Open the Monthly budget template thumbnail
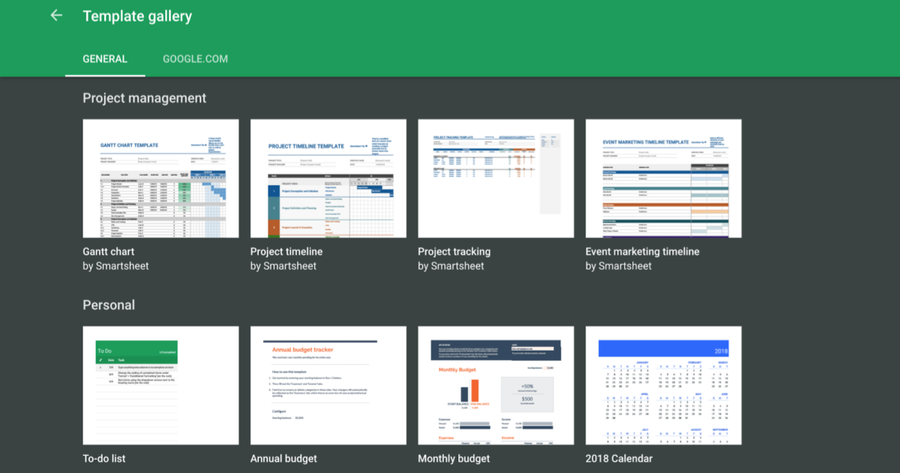The width and height of the screenshot is (900, 473). pyautogui.click(x=496, y=386)
